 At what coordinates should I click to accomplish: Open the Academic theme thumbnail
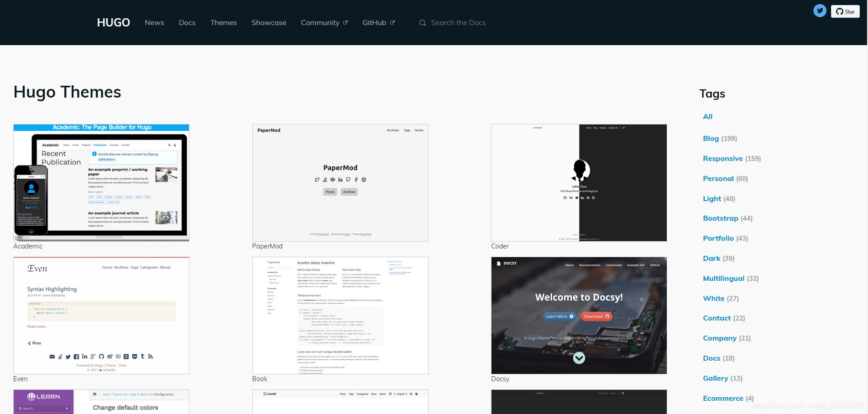point(101,182)
